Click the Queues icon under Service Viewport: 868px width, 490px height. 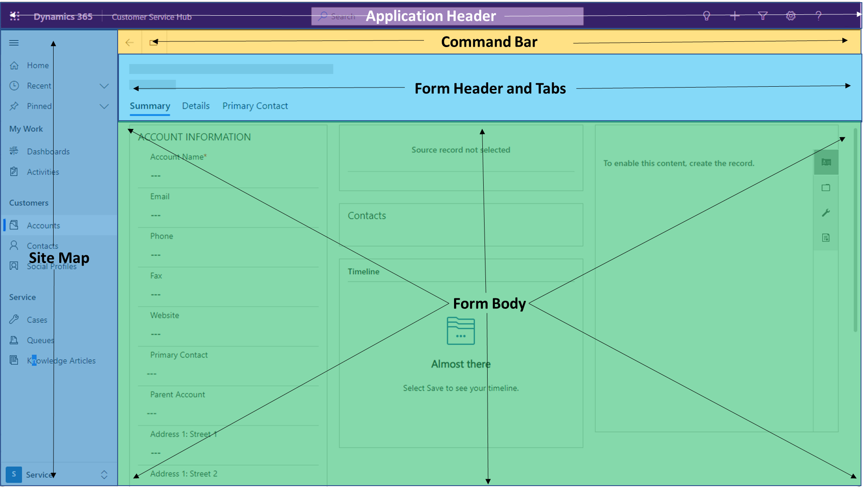click(x=15, y=340)
